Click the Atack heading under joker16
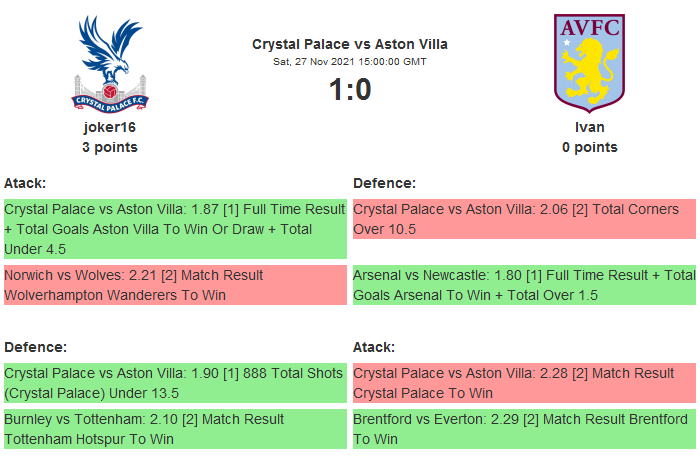This screenshot has height=460, width=700. 25,183
